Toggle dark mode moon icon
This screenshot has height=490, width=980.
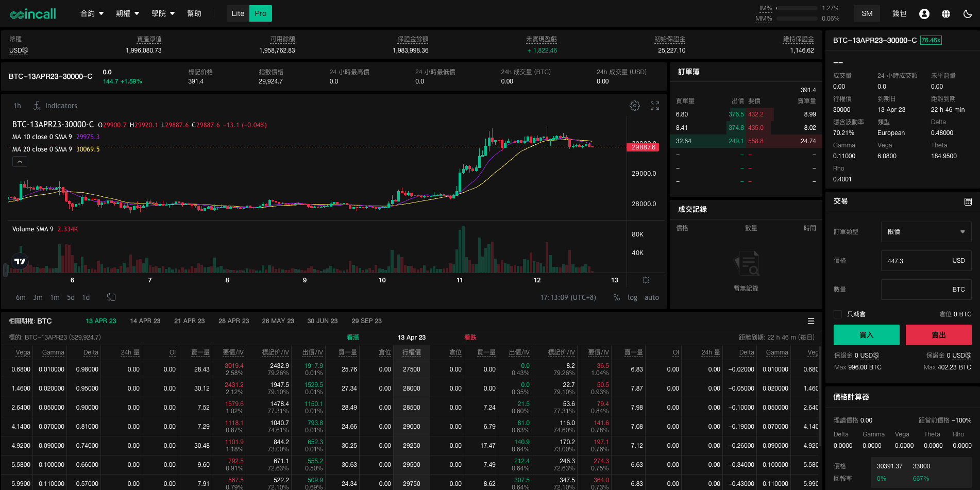pyautogui.click(x=968, y=14)
